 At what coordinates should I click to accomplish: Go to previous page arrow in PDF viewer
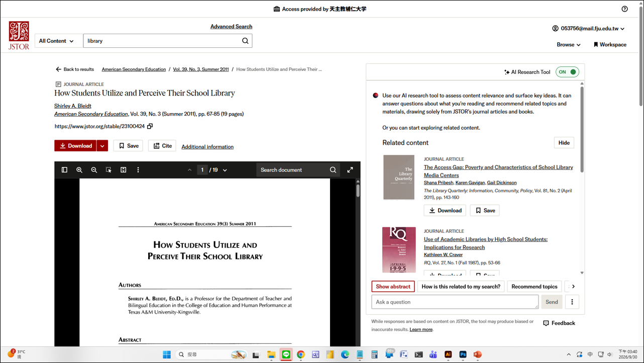(189, 170)
